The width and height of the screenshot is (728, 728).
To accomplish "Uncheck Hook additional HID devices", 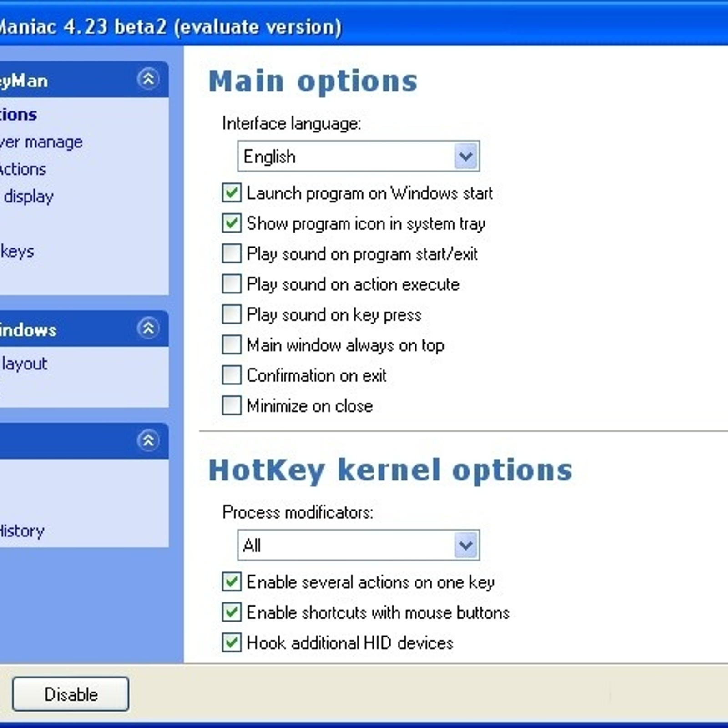I will point(232,643).
